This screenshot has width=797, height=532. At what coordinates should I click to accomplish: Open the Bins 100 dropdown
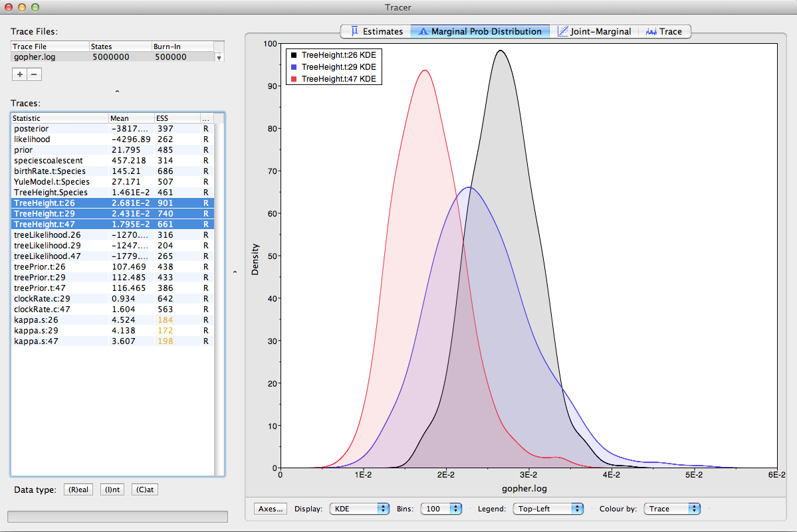coord(441,509)
